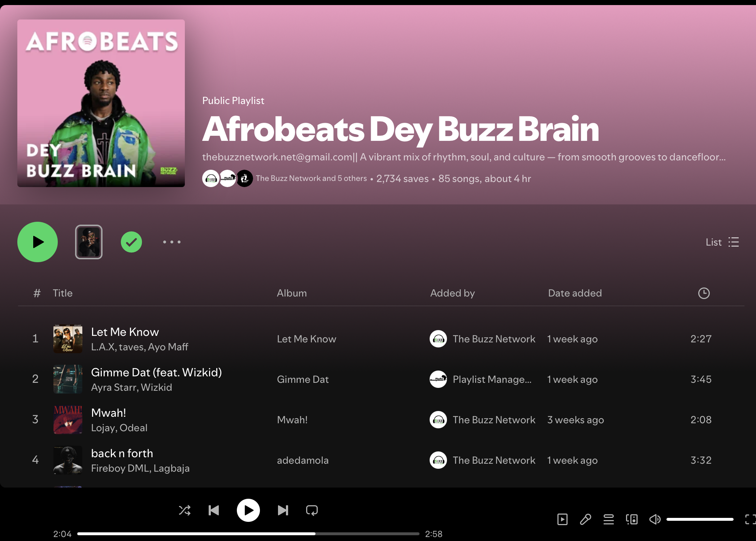Sort by the Date added column

click(575, 293)
